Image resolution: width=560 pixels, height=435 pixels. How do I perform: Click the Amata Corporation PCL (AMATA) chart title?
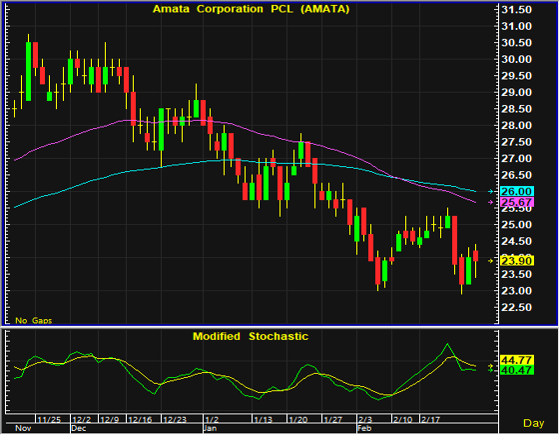(251, 9)
